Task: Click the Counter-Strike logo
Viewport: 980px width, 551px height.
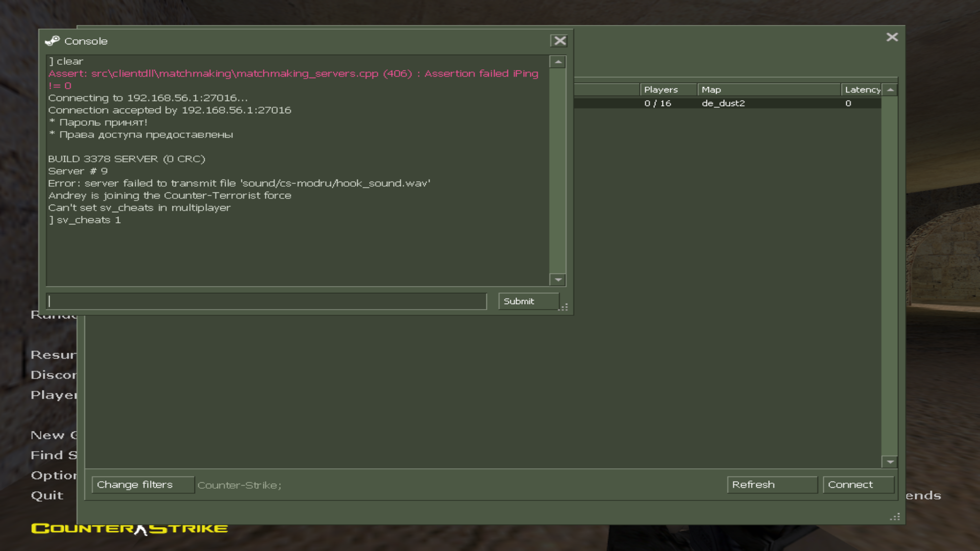Action: coord(129,529)
